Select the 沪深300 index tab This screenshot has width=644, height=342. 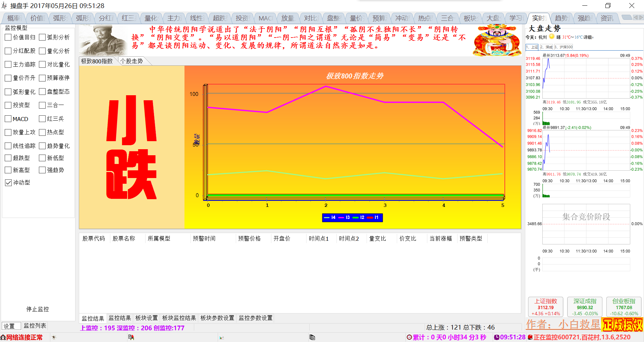click(563, 47)
